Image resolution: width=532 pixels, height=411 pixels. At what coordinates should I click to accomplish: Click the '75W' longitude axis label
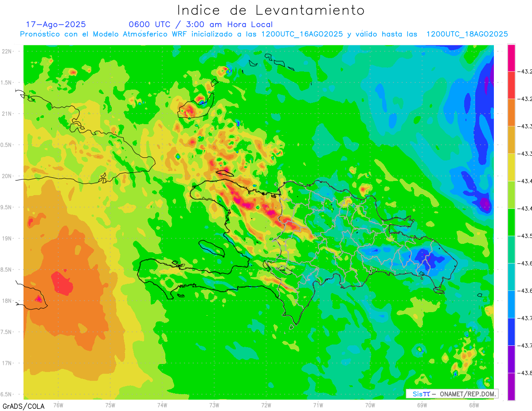coord(110,405)
